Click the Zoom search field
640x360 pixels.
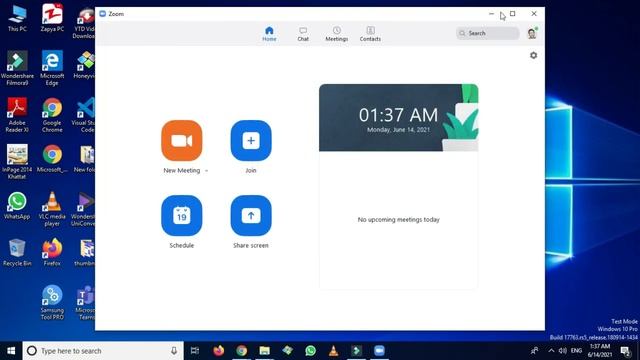(488, 33)
